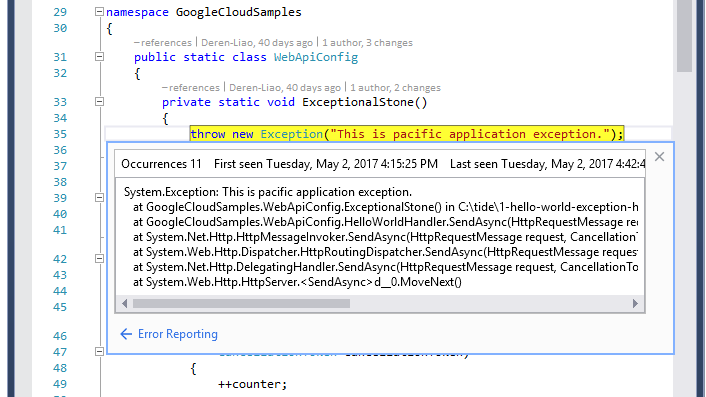Click line number 35 in the margin
This screenshot has width=706, height=397.
point(60,134)
